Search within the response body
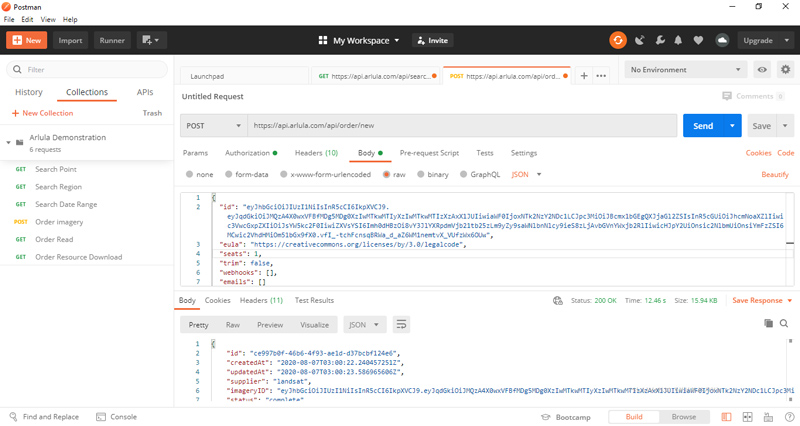Image resolution: width=800 pixels, height=426 pixels. point(784,323)
